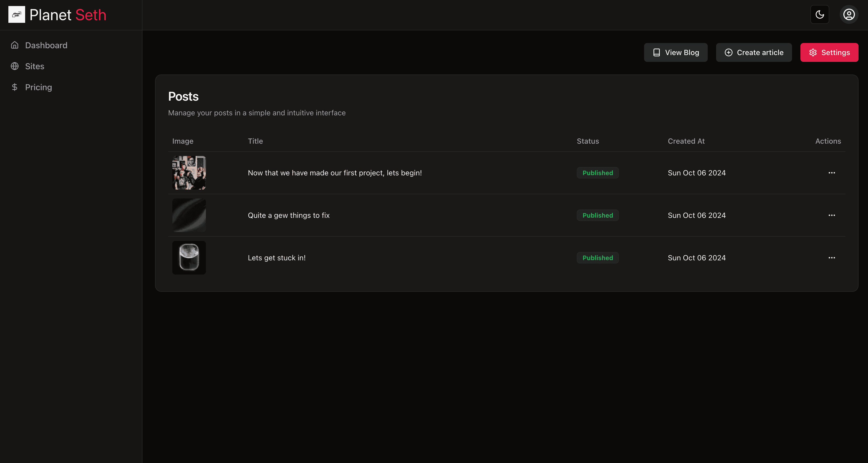Open actions menu for 'Quite a gew things' post
Screen dimensions: 868x463
click(832, 215)
